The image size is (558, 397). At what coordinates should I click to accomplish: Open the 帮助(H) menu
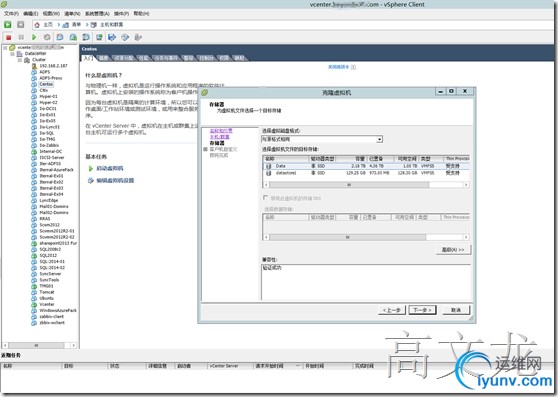141,14
